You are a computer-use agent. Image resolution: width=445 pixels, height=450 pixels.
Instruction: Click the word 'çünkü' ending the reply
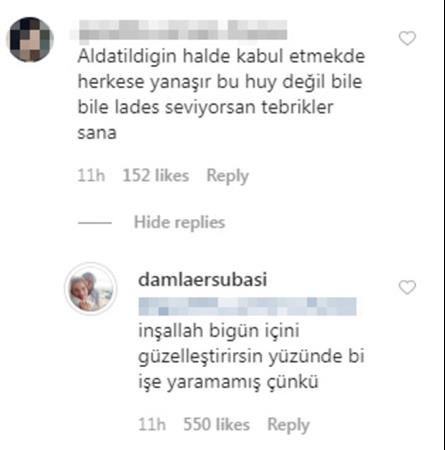(x=292, y=382)
